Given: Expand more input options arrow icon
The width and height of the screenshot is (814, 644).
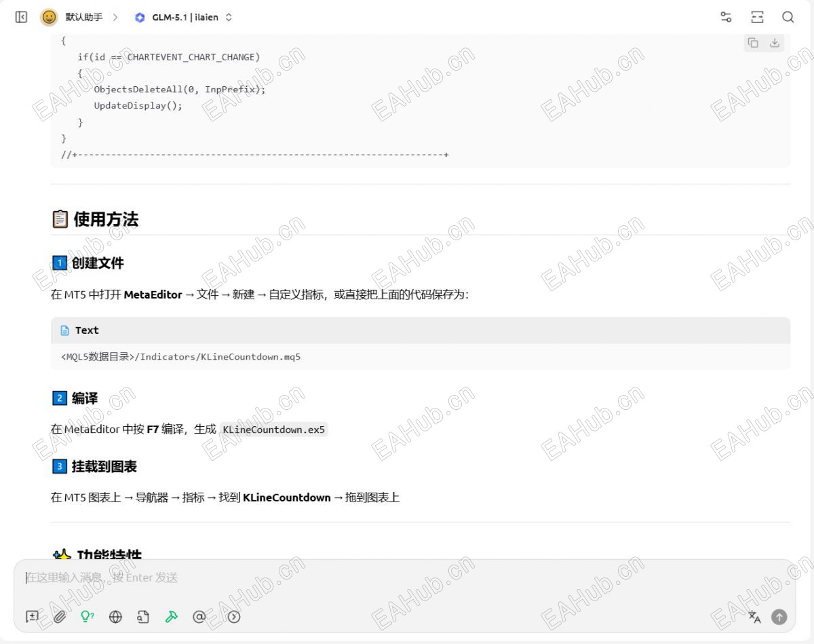Looking at the screenshot, I should pos(234,616).
